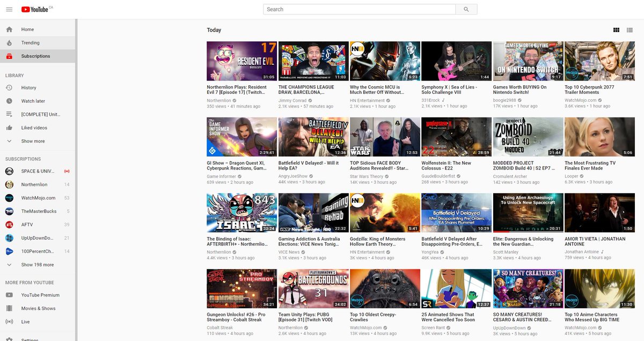Play Modded Project Zomboid Build 40 thumbnail

(528, 137)
